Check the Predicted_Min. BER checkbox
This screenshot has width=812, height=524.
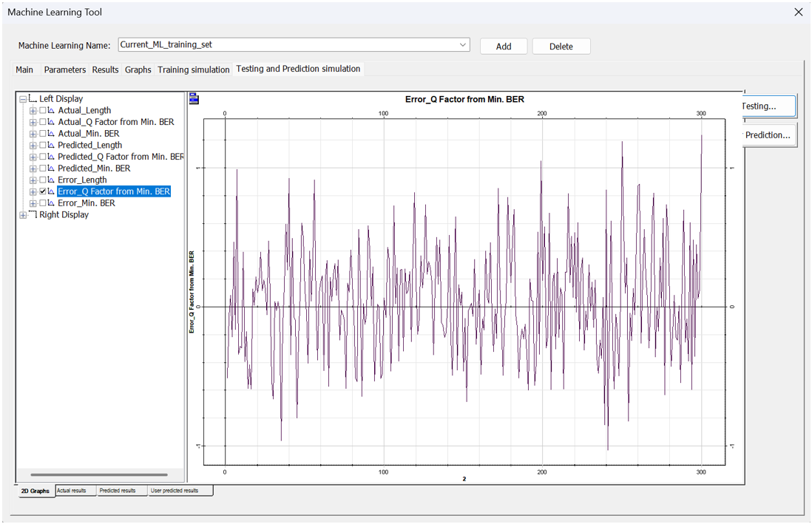coord(43,169)
